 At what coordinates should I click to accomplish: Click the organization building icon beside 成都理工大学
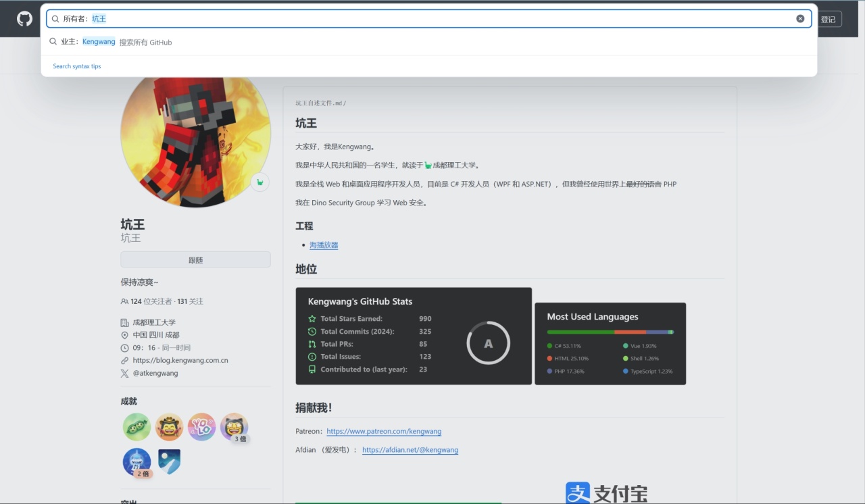click(124, 322)
